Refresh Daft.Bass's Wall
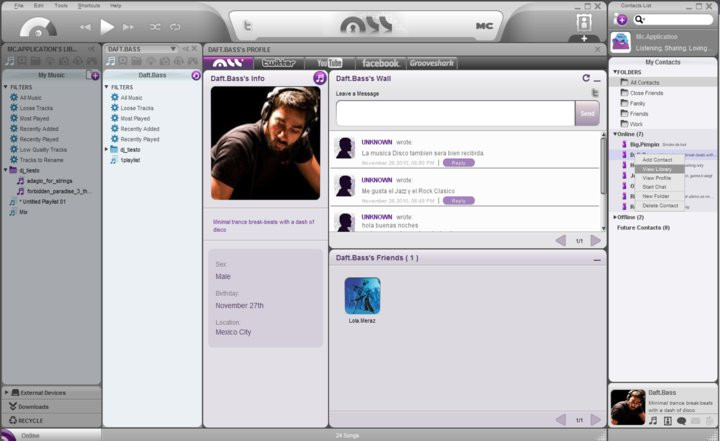The height and width of the screenshot is (441, 720). click(x=586, y=78)
